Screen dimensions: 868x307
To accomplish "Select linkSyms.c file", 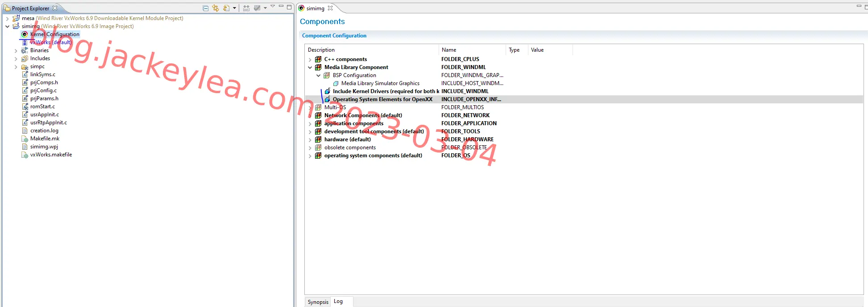I will 43,74.
